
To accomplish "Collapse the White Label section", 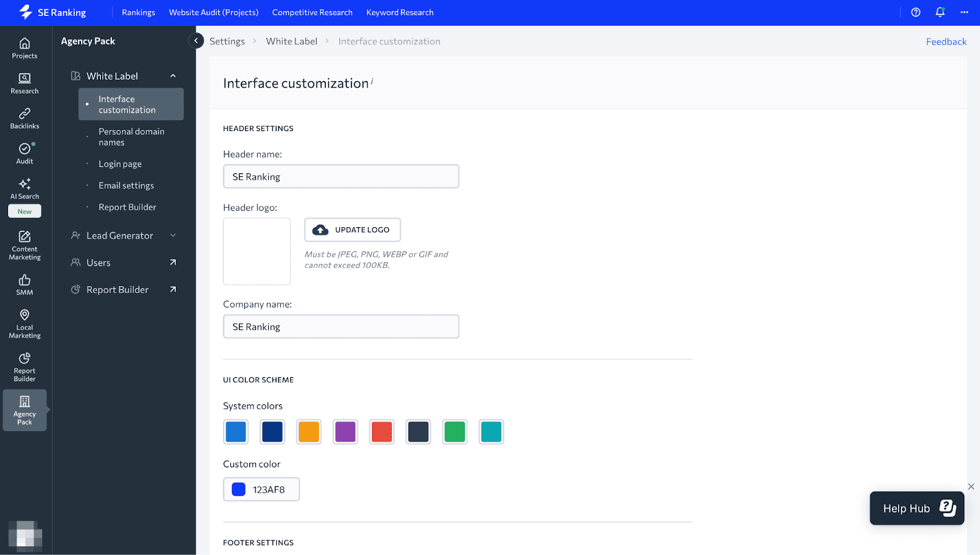I will click(173, 76).
